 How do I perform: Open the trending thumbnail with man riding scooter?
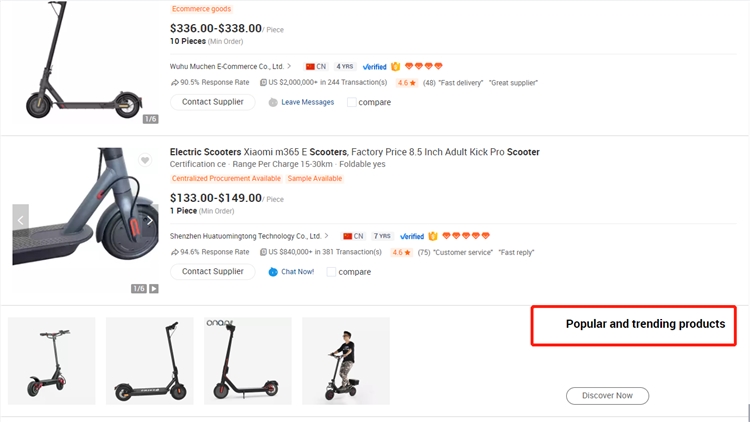point(345,360)
